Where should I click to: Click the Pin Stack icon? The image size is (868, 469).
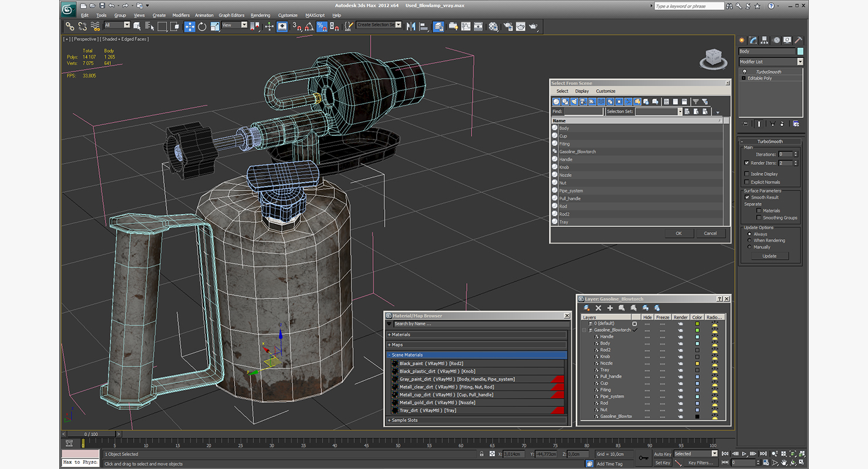pyautogui.click(x=745, y=124)
